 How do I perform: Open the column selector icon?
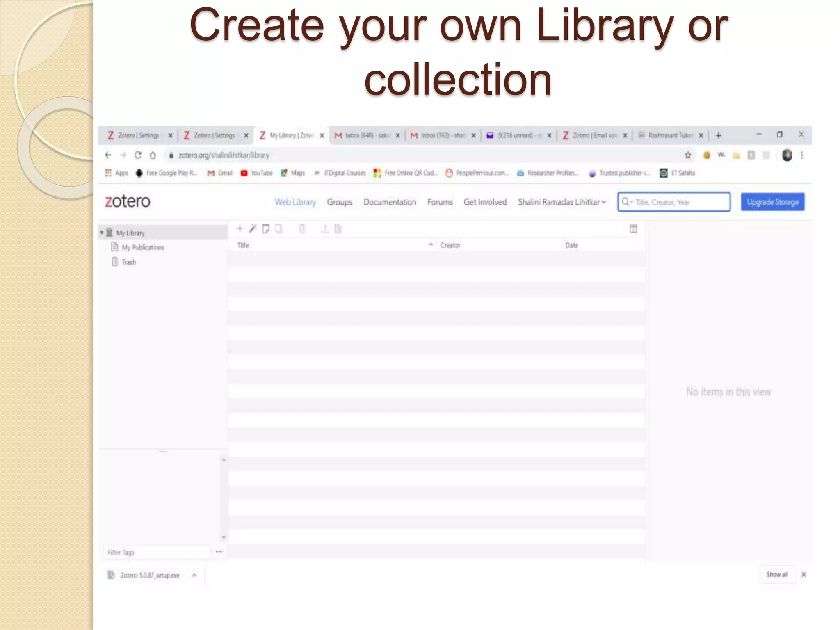(633, 229)
